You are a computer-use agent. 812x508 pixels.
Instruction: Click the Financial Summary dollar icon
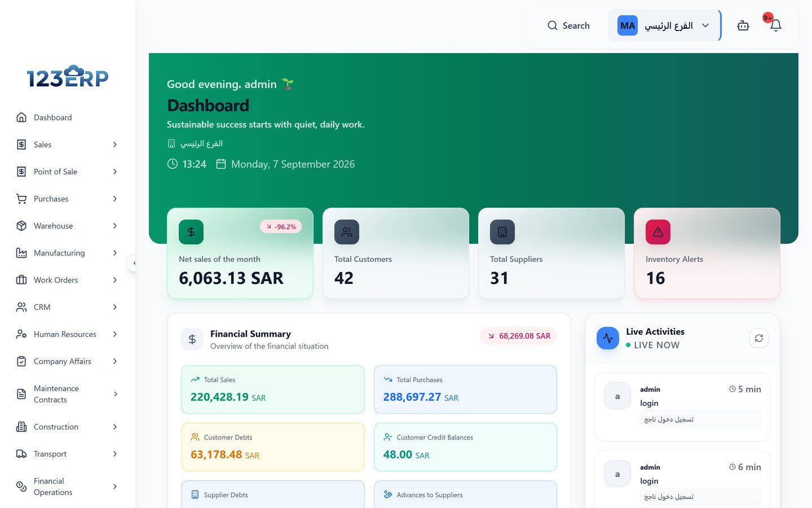tap(192, 339)
